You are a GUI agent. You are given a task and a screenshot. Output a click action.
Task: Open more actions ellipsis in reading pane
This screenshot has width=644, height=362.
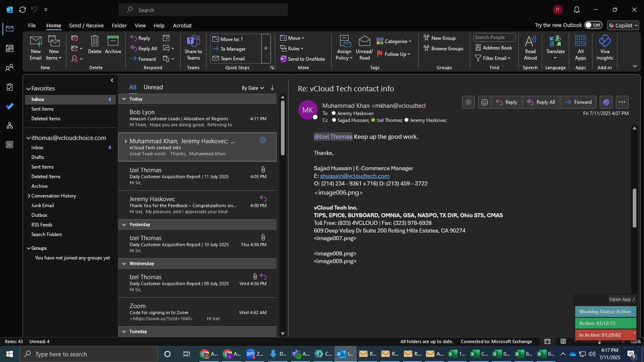(622, 102)
